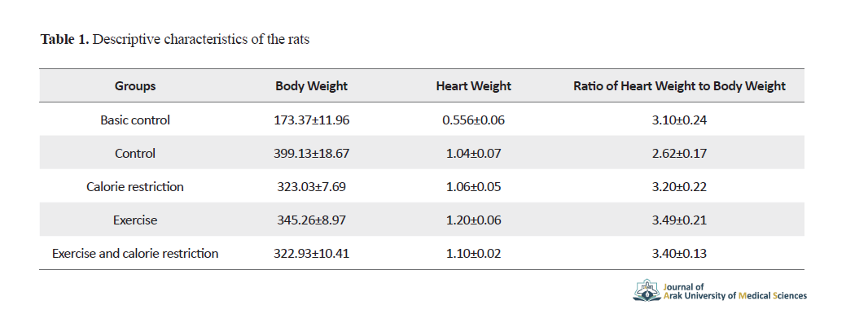Click body weight value 173.37±11.96

click(312, 120)
